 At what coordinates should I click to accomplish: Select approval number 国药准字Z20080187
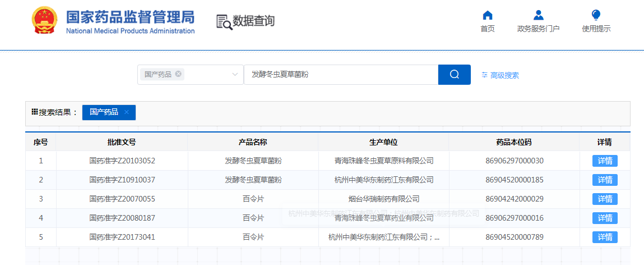(122, 218)
